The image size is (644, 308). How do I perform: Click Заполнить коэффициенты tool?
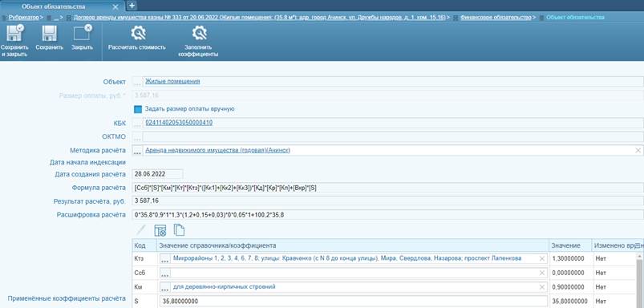point(198,41)
